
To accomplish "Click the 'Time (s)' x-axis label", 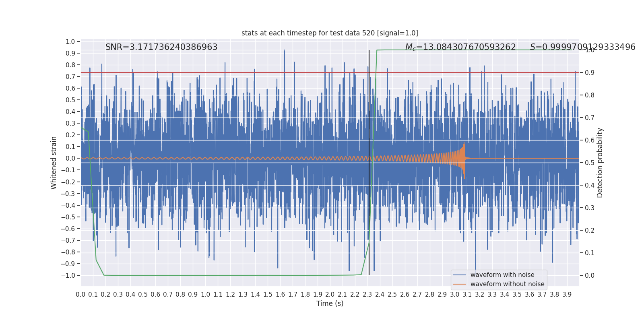I will [x=330, y=303].
